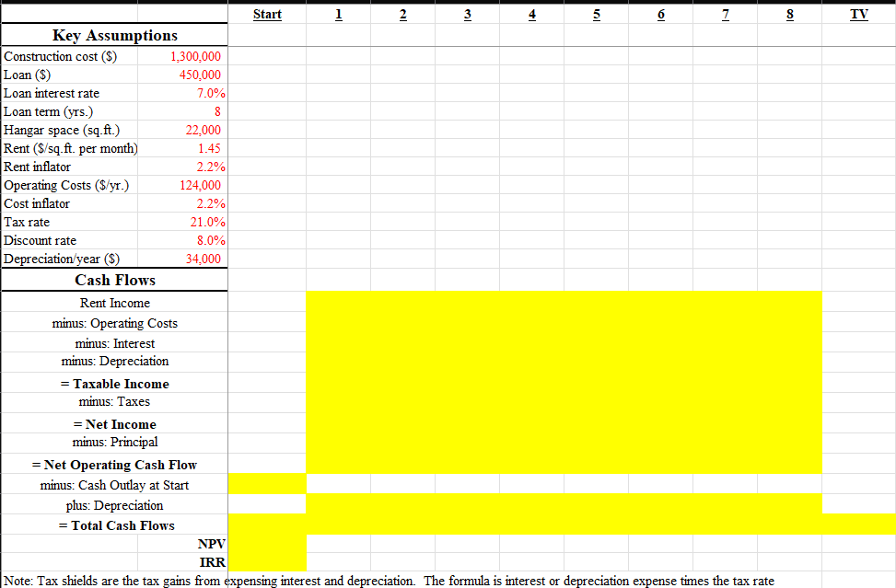Viewport: 896px width, 588px height.
Task: Click the minus: Cash Outlay at Start label
Action: coord(115,485)
